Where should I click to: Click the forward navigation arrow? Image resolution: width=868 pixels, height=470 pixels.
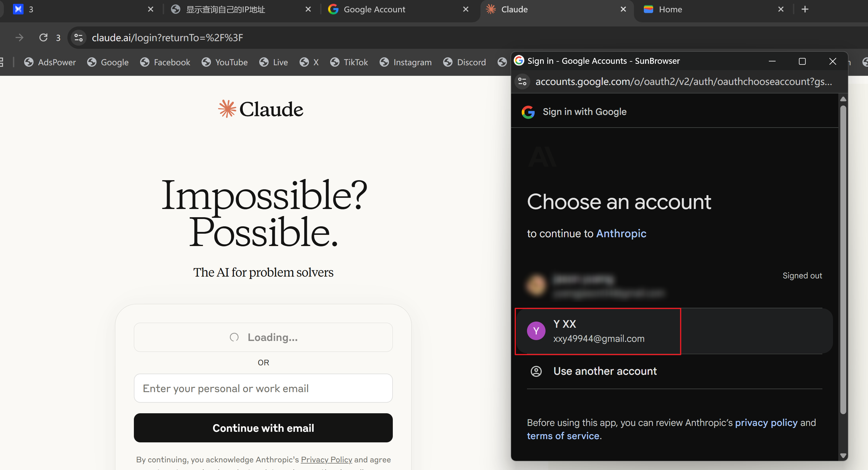[19, 37]
